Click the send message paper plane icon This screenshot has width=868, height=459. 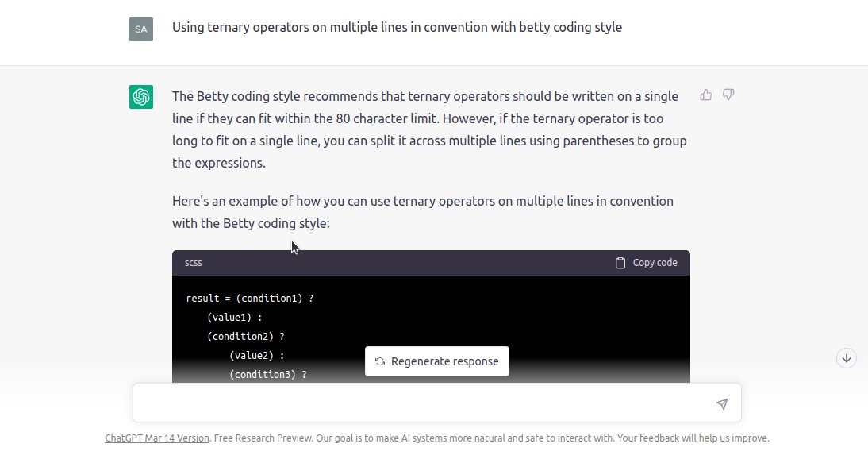point(722,403)
